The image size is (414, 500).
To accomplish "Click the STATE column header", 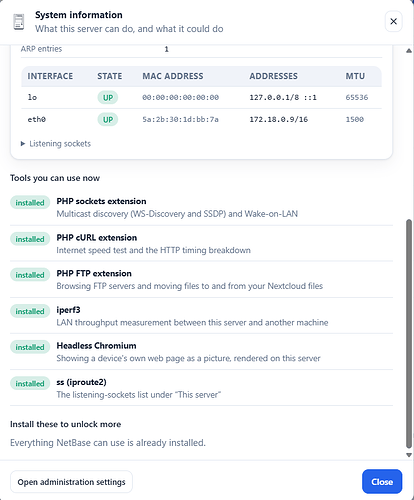I will (110, 76).
